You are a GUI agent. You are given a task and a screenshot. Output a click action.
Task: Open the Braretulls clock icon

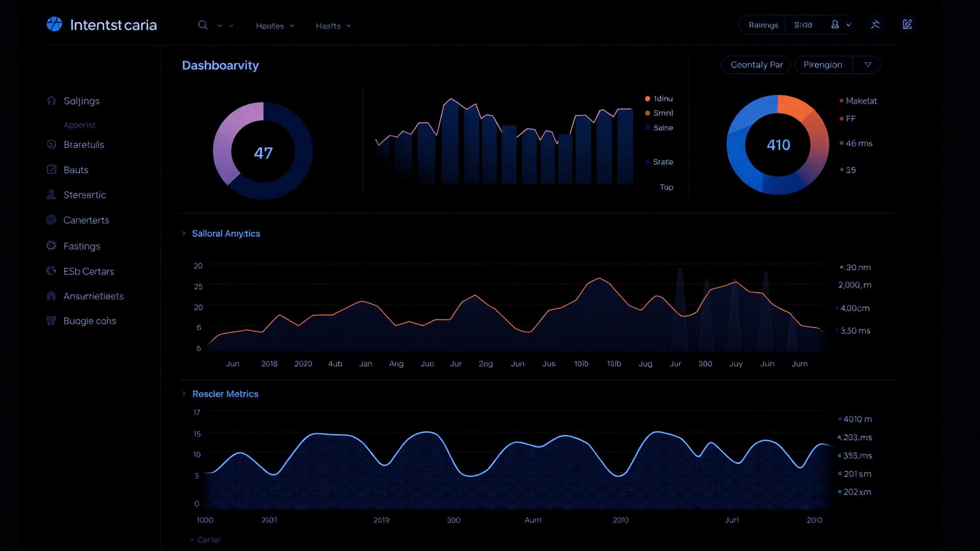click(51, 144)
